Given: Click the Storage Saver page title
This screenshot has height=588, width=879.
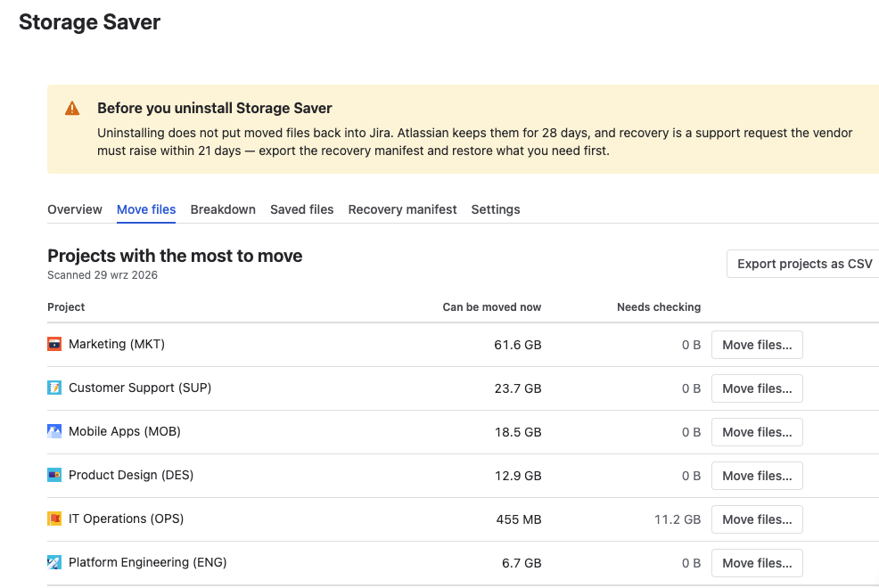Looking at the screenshot, I should [90, 22].
